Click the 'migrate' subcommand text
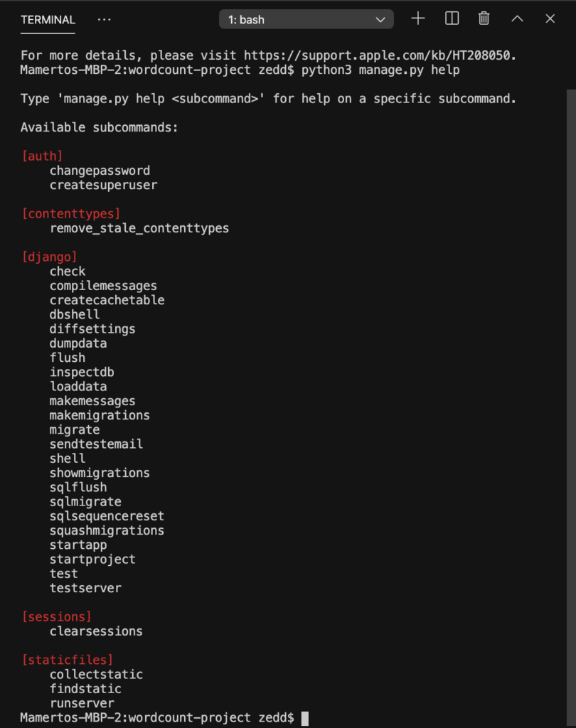Image resolution: width=576 pixels, height=728 pixels. click(x=75, y=429)
